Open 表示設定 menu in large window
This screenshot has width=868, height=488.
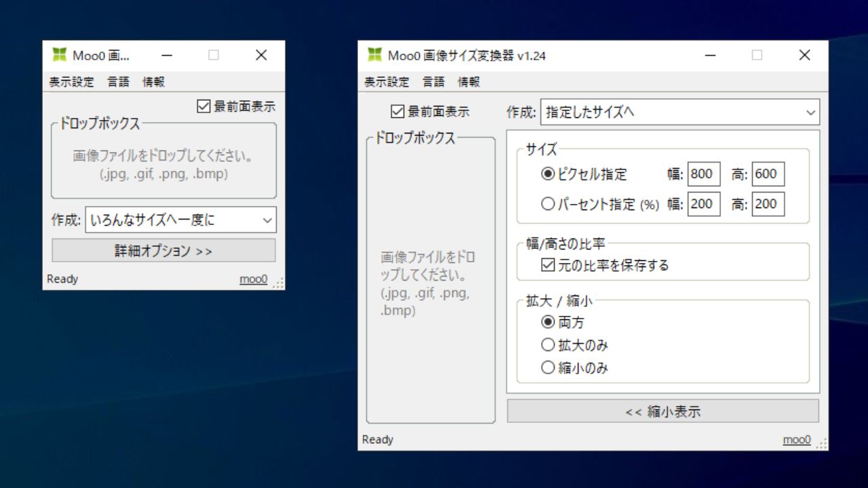387,82
